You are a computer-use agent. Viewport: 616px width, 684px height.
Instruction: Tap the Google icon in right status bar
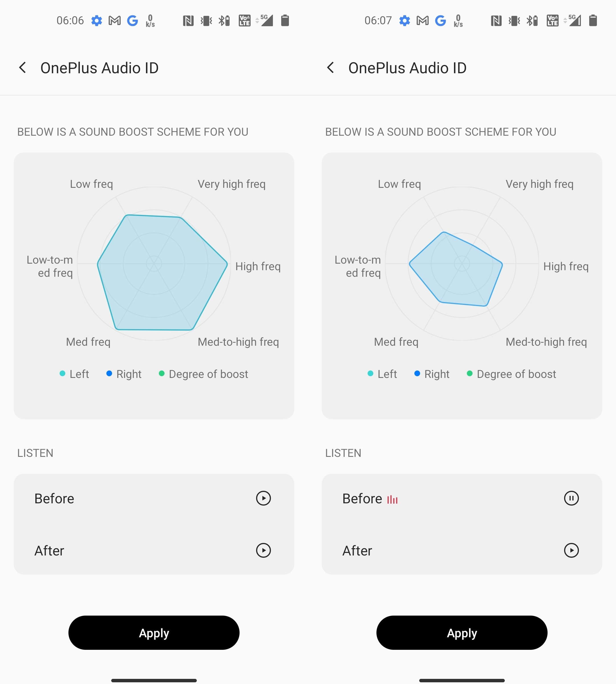pos(440,21)
